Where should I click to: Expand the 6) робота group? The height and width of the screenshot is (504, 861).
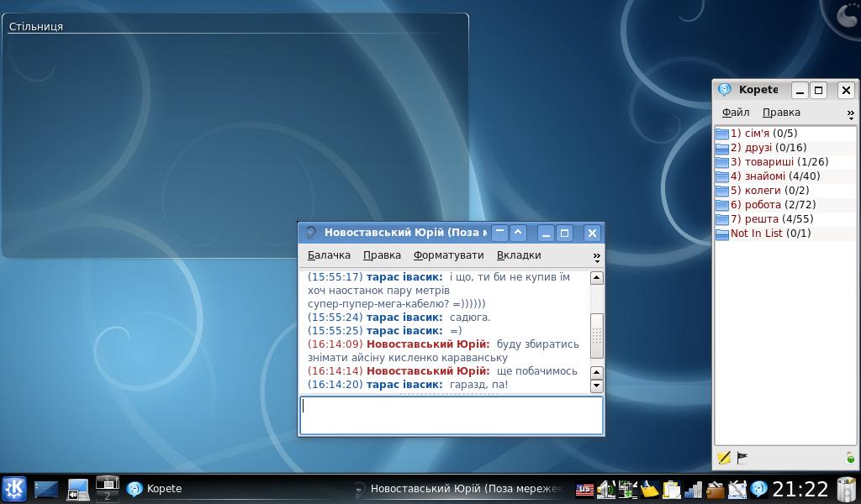pyautogui.click(x=784, y=205)
